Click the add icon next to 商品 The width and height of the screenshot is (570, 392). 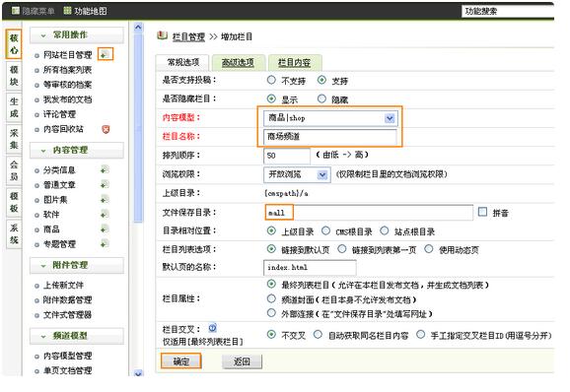[105, 229]
